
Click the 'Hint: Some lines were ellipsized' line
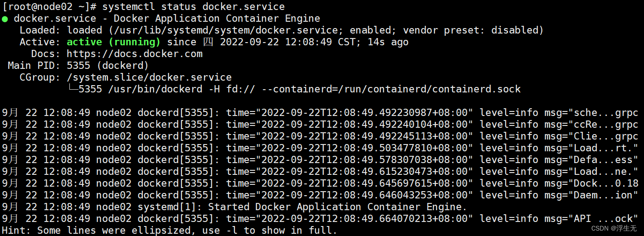(x=170, y=231)
